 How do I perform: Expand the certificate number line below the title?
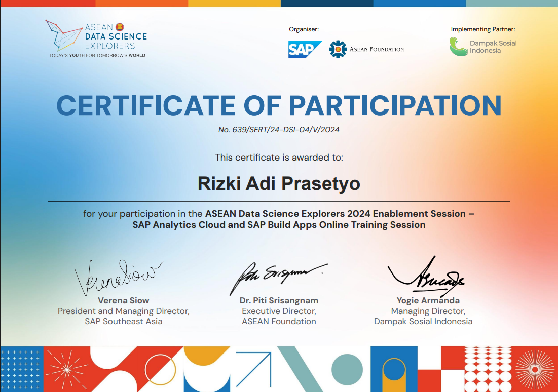(279, 129)
